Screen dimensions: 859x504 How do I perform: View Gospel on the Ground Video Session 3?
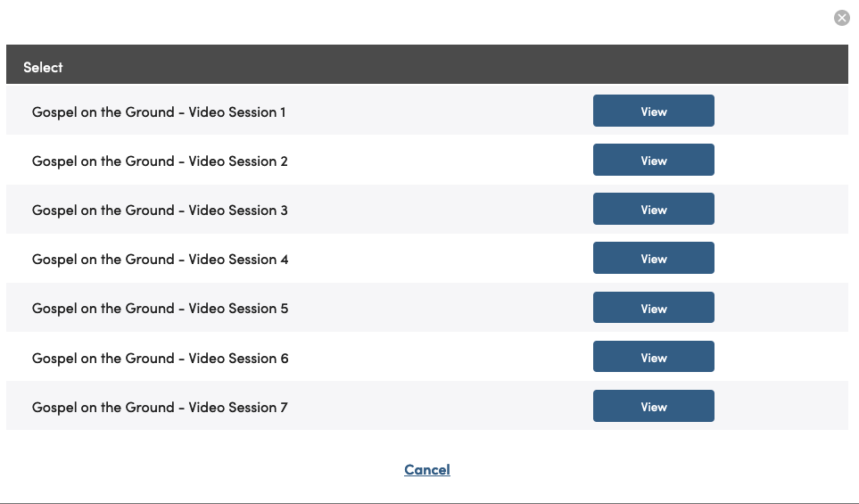[654, 209]
